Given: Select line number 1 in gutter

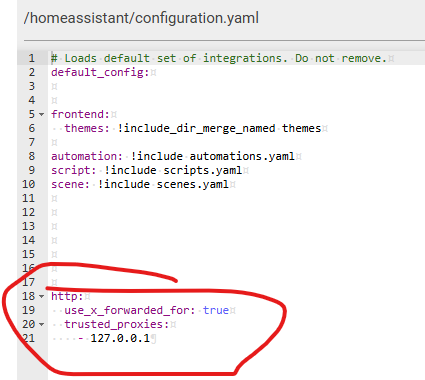Looking at the screenshot, I should point(32,58).
